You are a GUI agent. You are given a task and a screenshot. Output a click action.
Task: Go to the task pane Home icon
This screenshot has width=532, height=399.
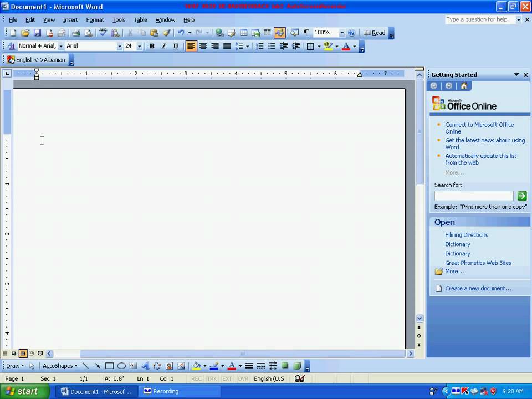point(464,86)
